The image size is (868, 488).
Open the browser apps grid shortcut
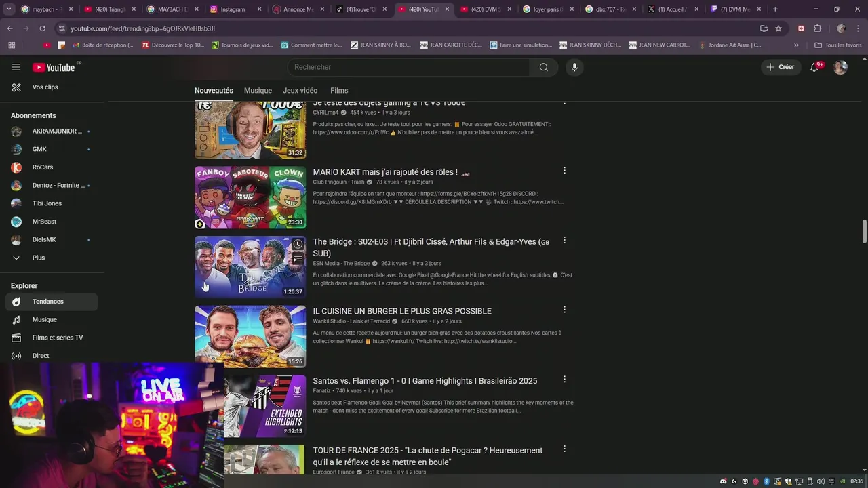(12, 45)
